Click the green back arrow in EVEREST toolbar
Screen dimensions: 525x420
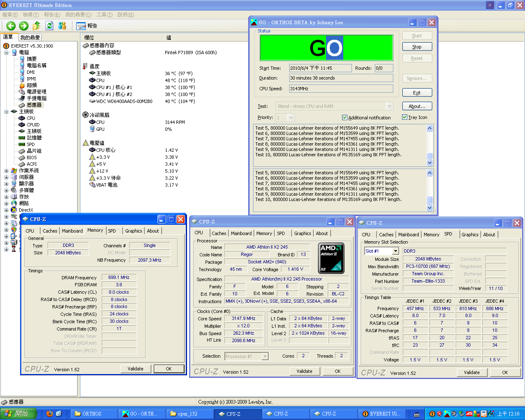(x=11, y=26)
